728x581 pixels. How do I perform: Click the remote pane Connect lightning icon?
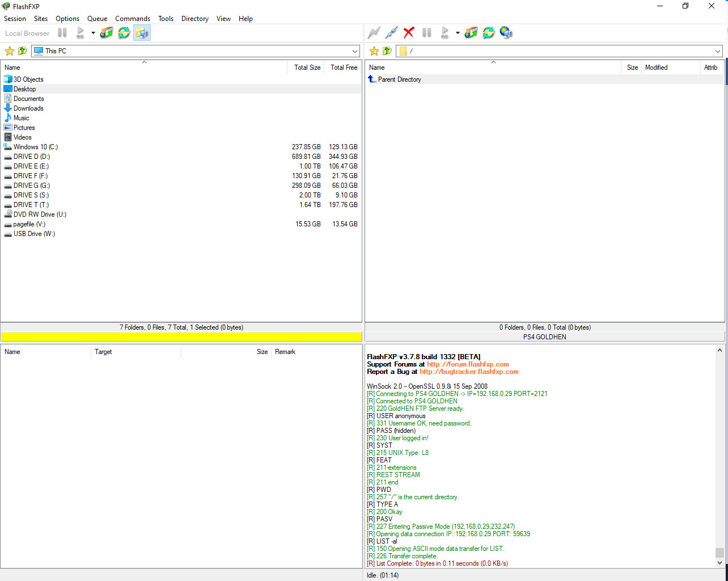pos(374,33)
